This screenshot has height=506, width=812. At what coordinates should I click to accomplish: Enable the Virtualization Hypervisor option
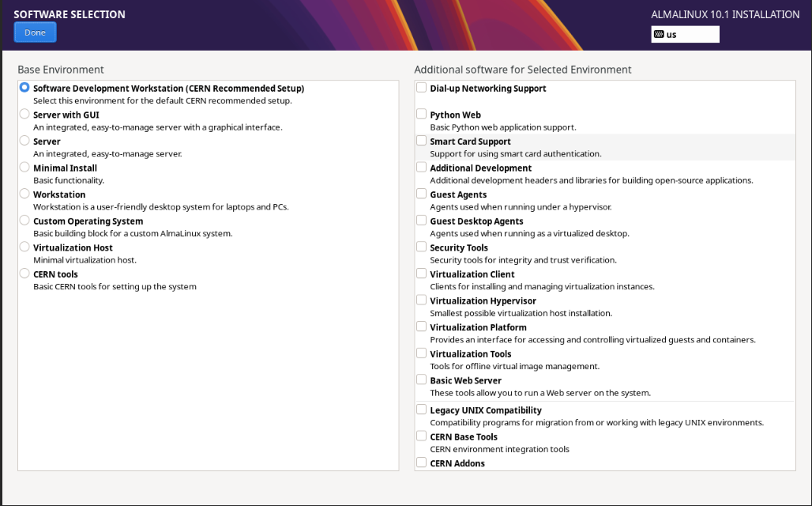click(x=421, y=300)
